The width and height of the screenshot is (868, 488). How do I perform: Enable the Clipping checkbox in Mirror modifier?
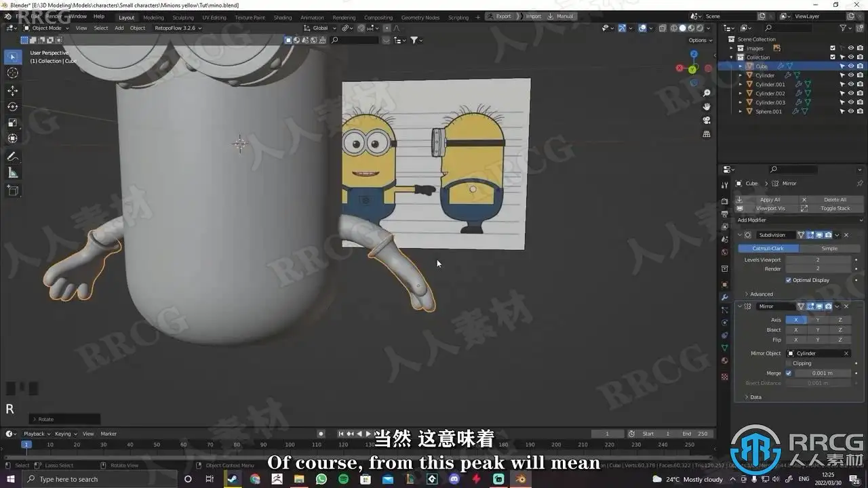788,363
